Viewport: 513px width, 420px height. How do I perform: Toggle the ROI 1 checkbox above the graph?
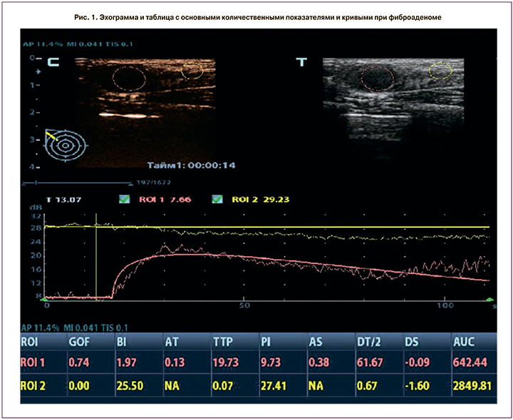124,199
